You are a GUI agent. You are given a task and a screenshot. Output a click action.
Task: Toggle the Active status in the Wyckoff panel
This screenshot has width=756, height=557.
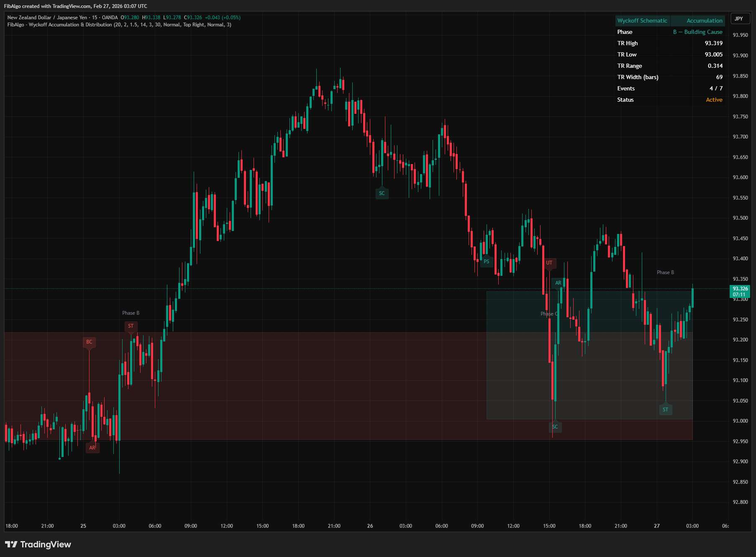click(714, 100)
